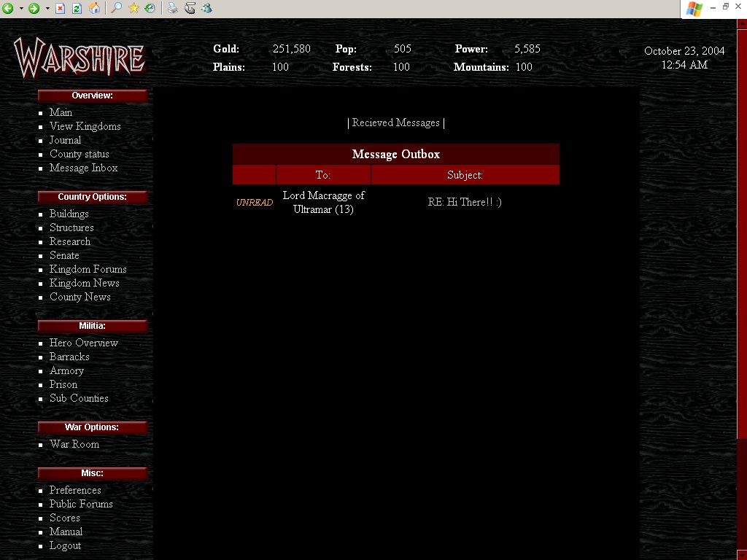Open the War Room page
Image resolution: width=747 pixels, height=560 pixels.
coord(74,445)
